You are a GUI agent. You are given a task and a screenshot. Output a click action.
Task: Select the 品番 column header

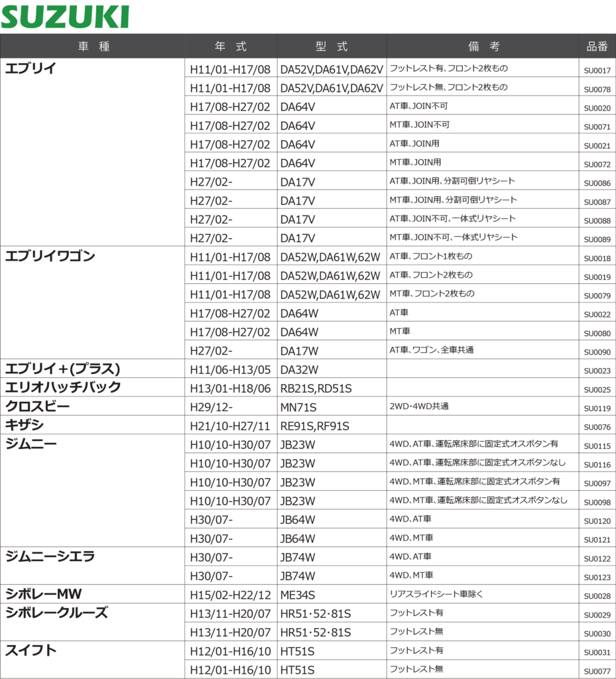coord(597,46)
